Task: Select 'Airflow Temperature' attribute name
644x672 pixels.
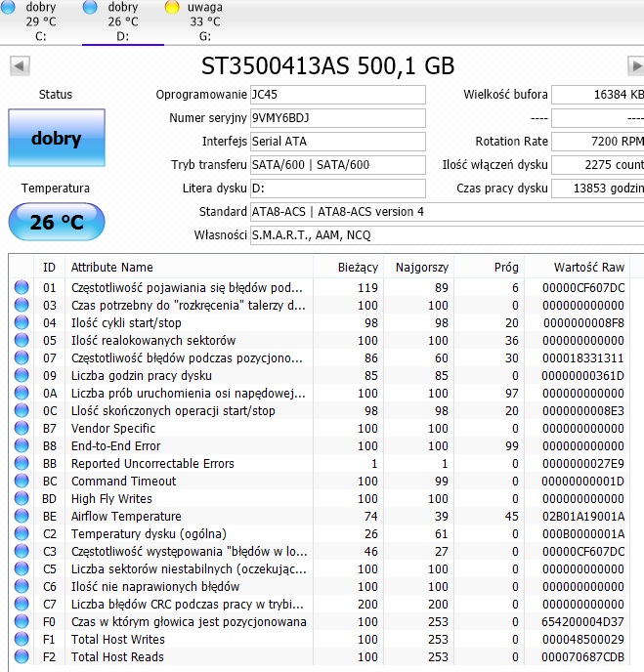Action: coord(126,516)
